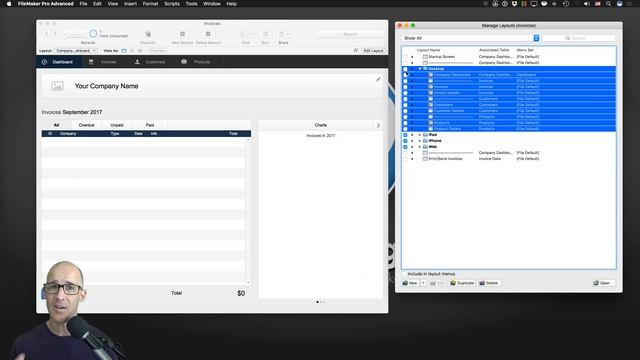Screen dimensions: 640x360
Task: Open the dropdown arrow beside New button
Action: 423,283
